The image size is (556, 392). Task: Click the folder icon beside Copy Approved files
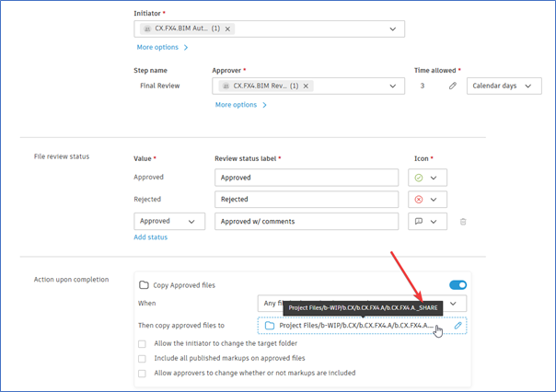tap(144, 285)
